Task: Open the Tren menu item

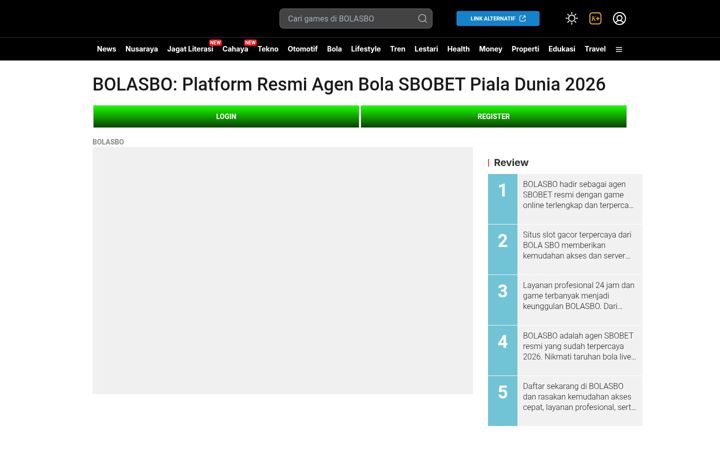Action: (x=398, y=49)
